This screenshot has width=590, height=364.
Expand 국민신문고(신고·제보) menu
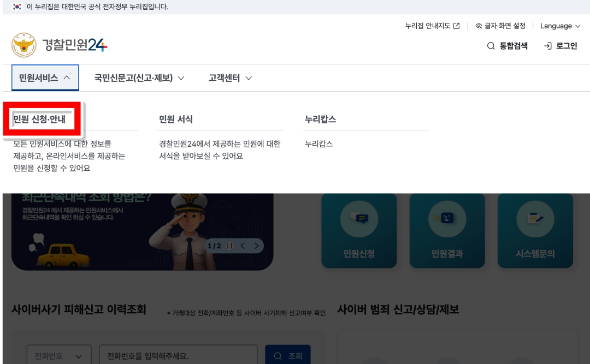point(139,78)
